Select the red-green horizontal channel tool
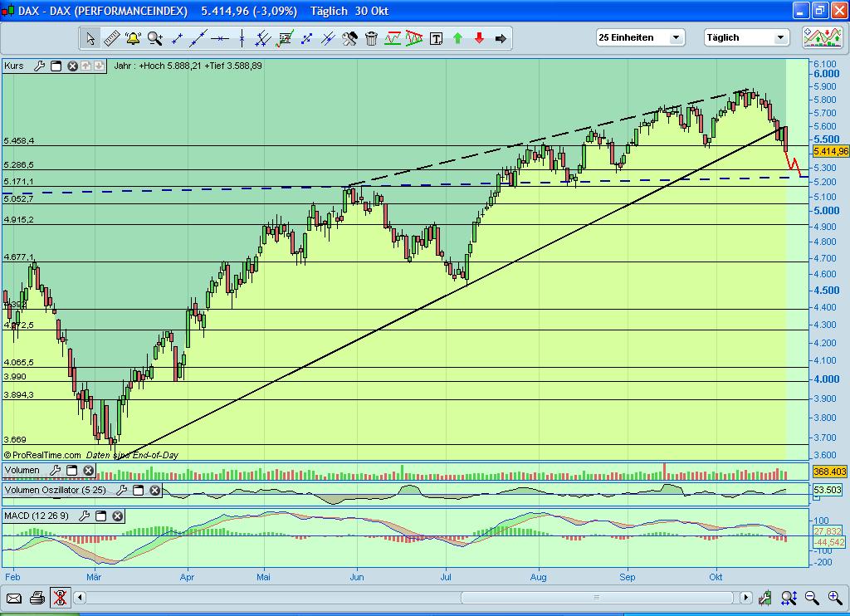850x616 pixels. click(x=393, y=38)
